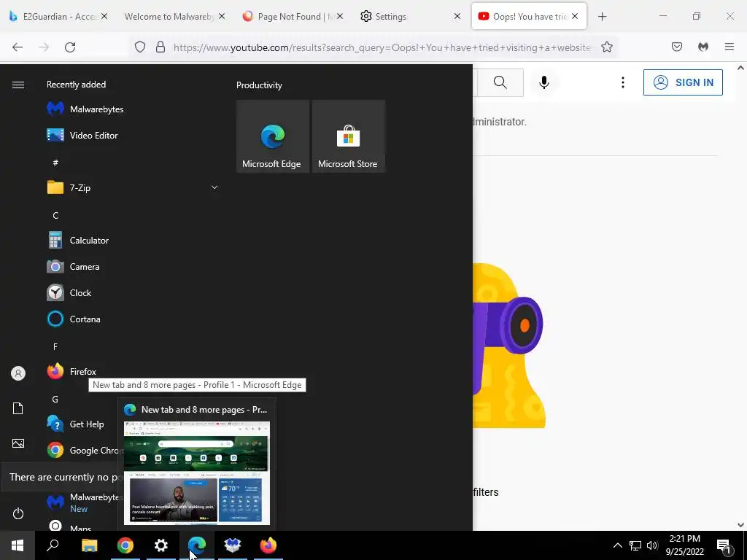Switch to Welcome to Malwarebytes tab
747x560 pixels.
click(x=169, y=17)
